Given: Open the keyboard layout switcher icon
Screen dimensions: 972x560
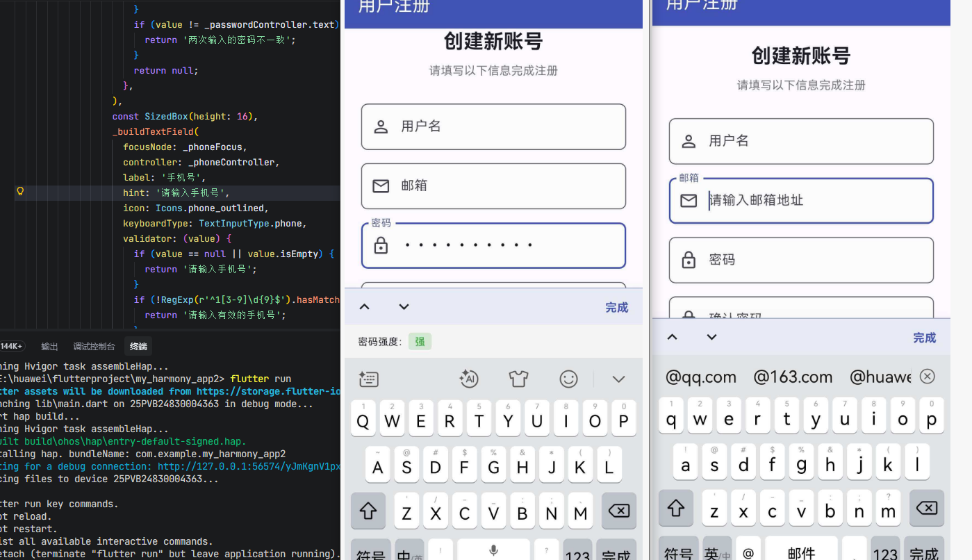Looking at the screenshot, I should pyautogui.click(x=368, y=379).
